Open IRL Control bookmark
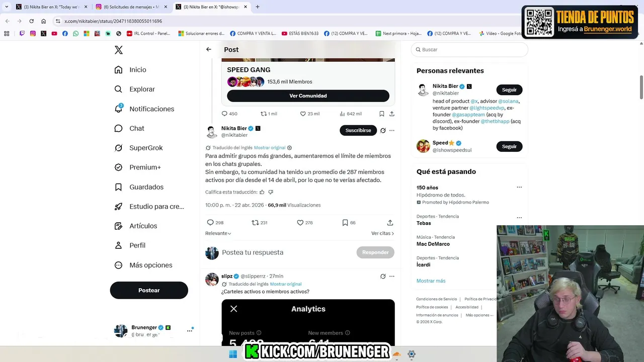Image resolution: width=644 pixels, height=362 pixels. point(148,34)
